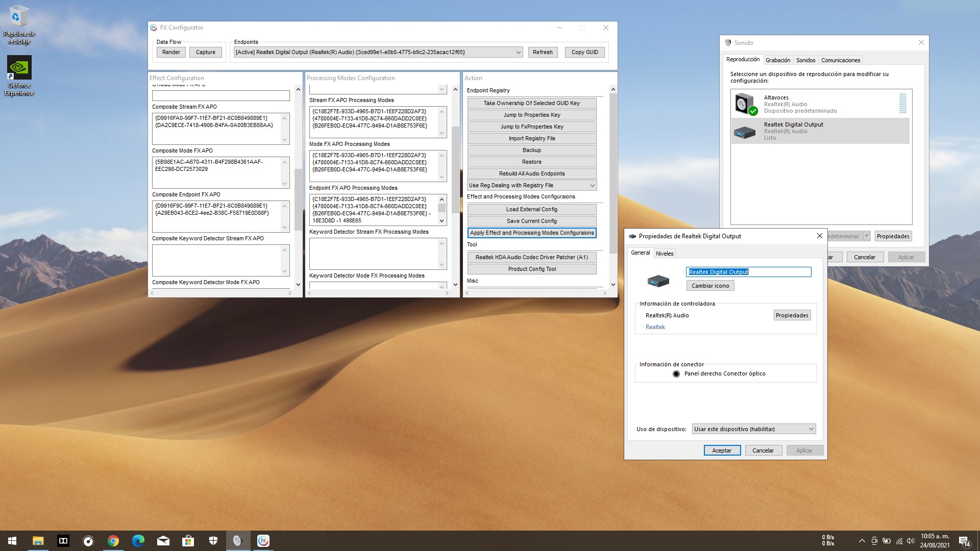Open the notification center with 14 alerts

pos(964,541)
